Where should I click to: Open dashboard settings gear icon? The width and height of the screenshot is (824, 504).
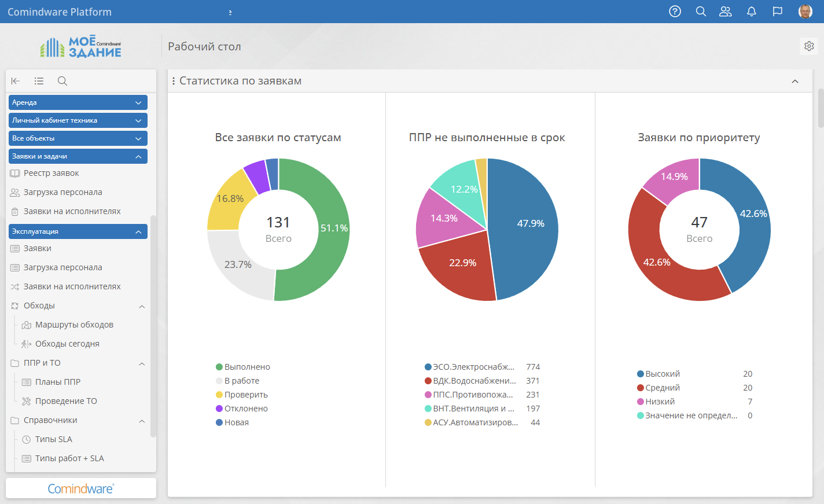pyautogui.click(x=809, y=46)
